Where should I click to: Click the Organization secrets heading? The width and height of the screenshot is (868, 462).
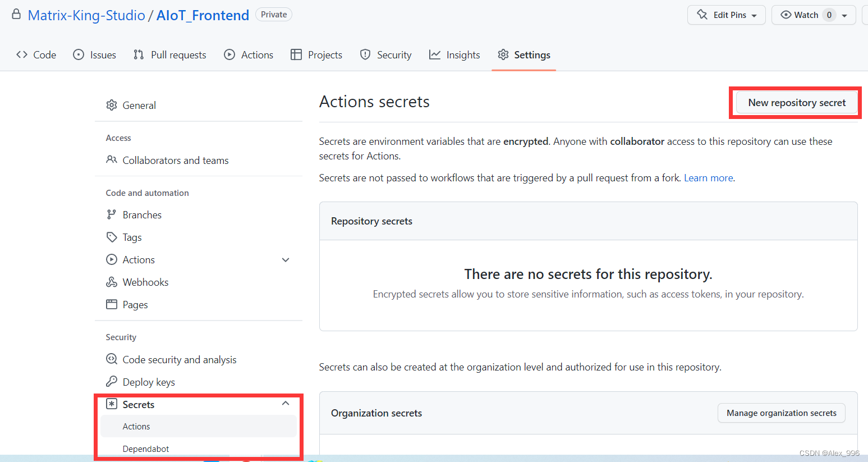(376, 413)
